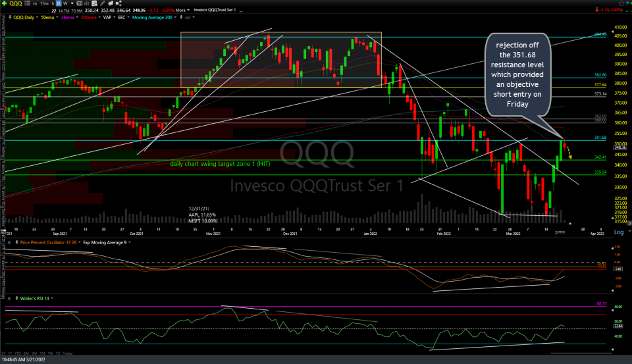Screen dimensions: 632x364
Task: Select the monthly 'm' timeframe
Action: [x=35, y=4]
